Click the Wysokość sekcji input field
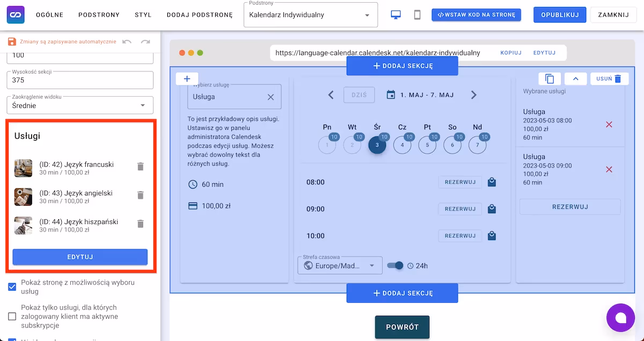644x341 pixels. 80,81
